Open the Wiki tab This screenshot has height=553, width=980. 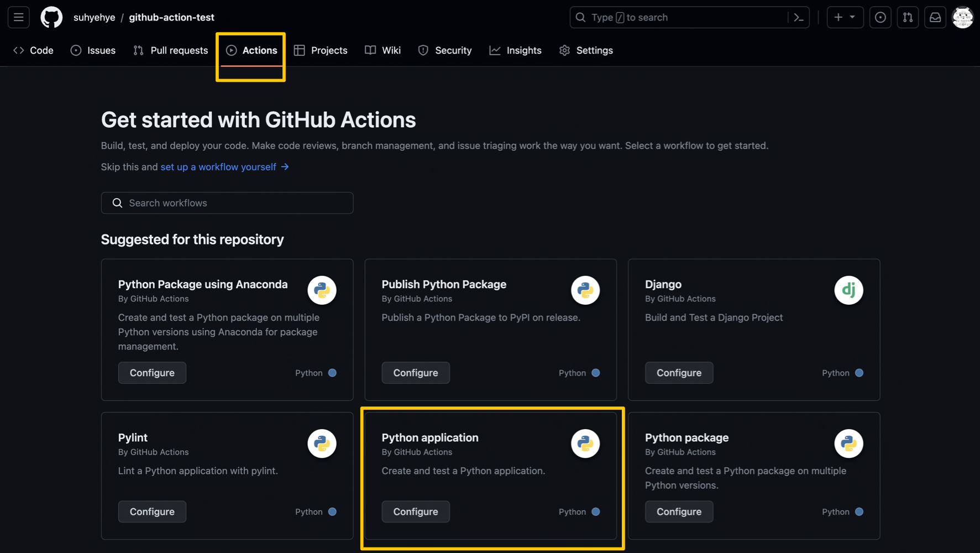383,50
